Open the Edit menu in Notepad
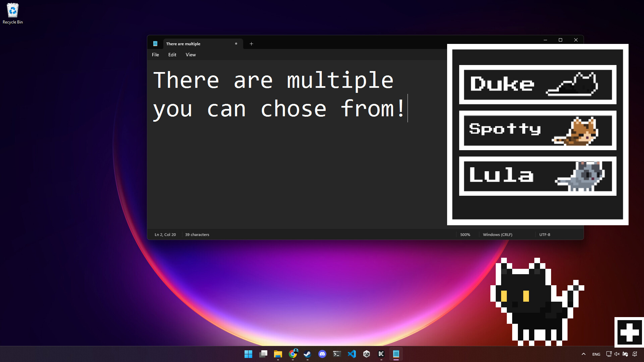The height and width of the screenshot is (362, 644). tap(172, 55)
